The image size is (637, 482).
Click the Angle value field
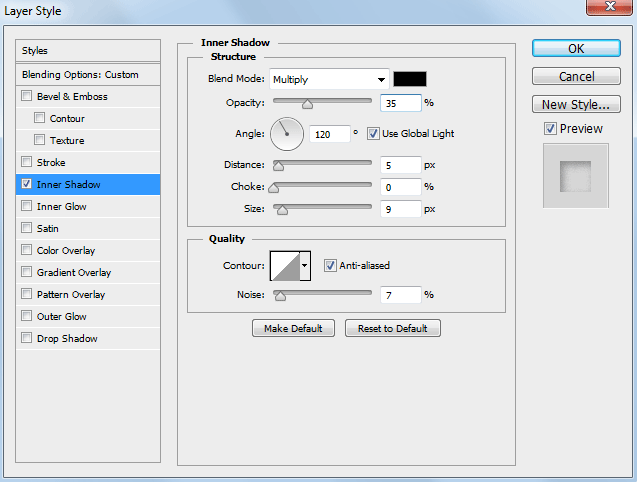[x=329, y=134]
